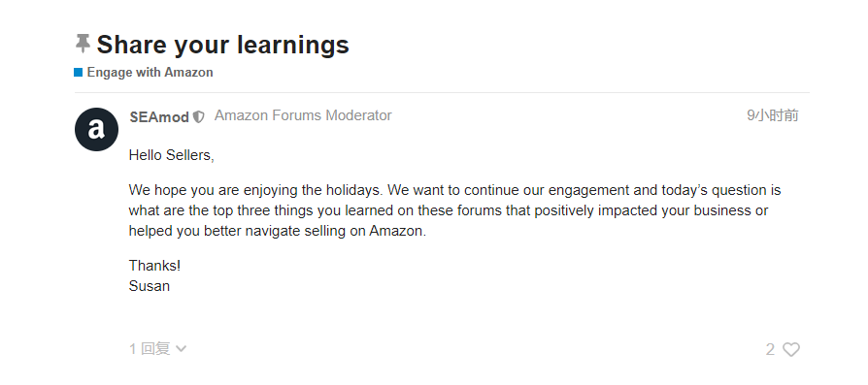Click the line starting 'what are the top three'

(449, 210)
